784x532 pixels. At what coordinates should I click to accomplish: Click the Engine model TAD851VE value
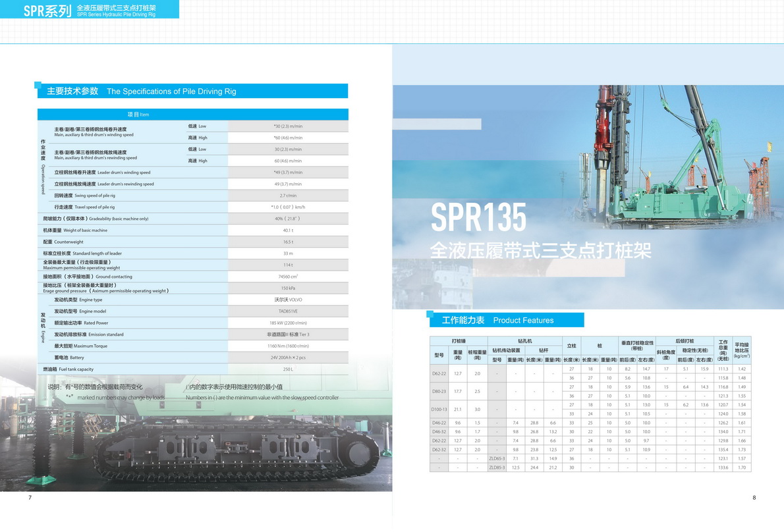click(288, 311)
